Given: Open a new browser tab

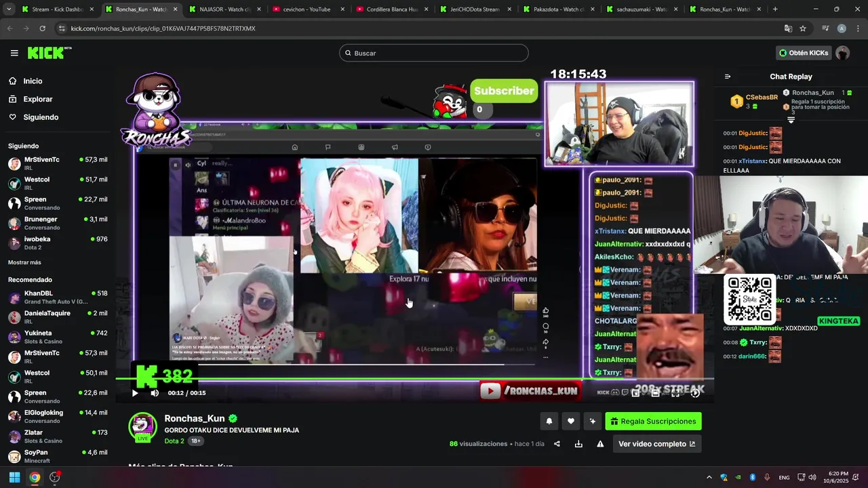Looking at the screenshot, I should [775, 9].
